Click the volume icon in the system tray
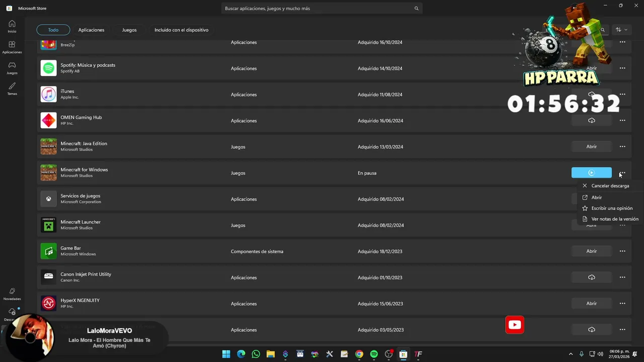Screen dimensions: 644x362 tap(600, 354)
